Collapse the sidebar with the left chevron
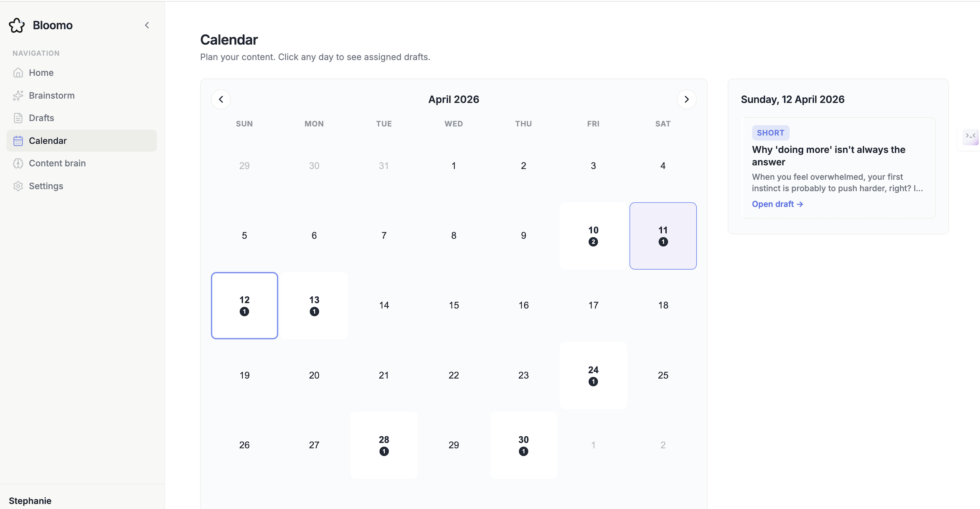980x509 pixels. [147, 25]
